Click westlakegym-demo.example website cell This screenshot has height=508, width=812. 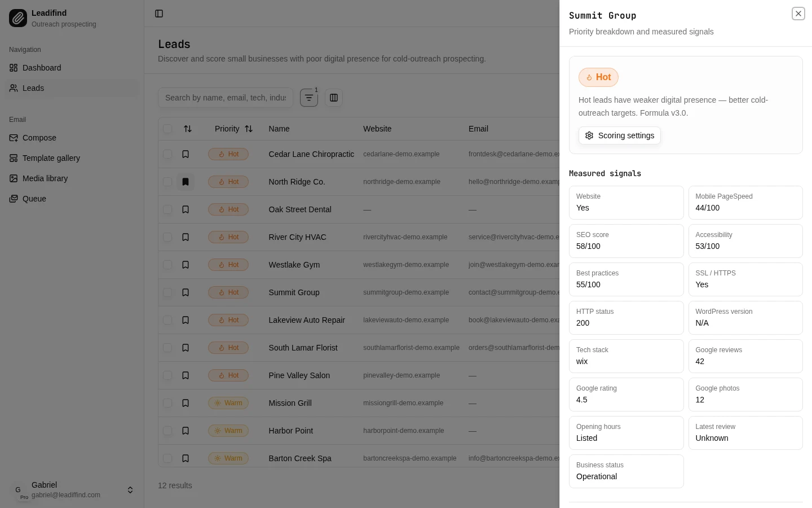pos(406,265)
